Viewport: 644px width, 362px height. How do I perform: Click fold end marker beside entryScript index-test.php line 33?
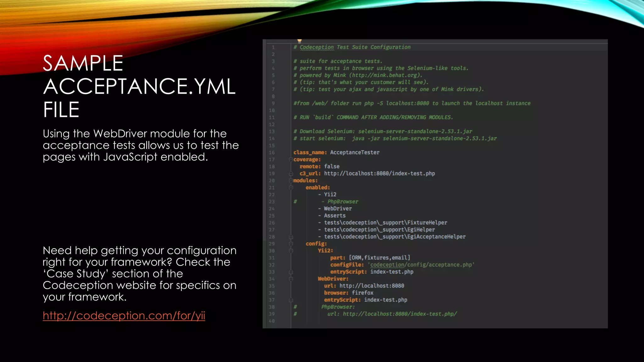tap(291, 272)
